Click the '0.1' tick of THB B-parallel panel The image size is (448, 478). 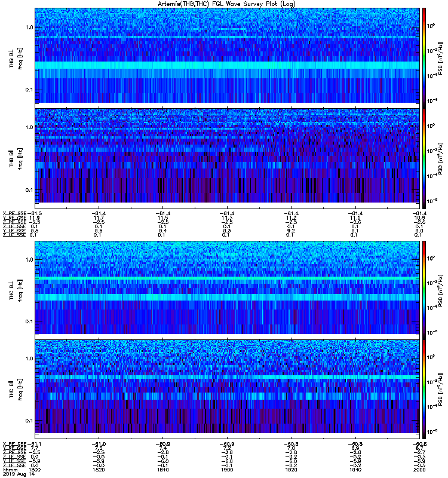point(29,190)
